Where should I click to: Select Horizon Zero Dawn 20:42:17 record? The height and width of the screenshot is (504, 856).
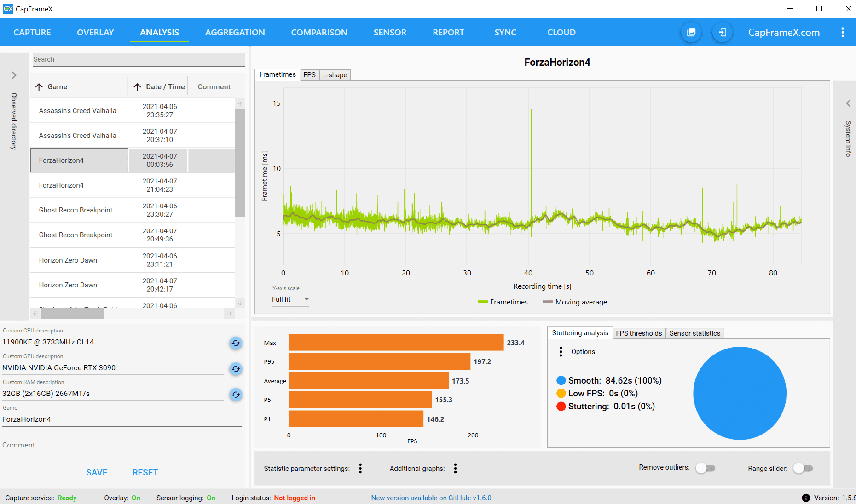133,285
